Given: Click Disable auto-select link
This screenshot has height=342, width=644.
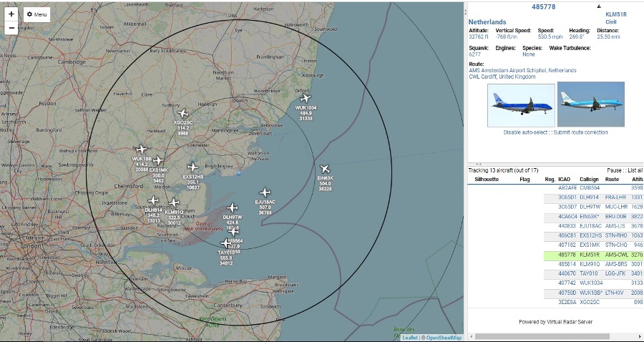Looking at the screenshot, I should click(524, 132).
